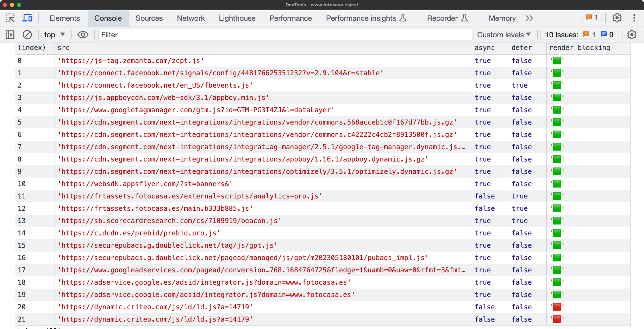Select the Console tab
This screenshot has width=644, height=329.
pos(108,18)
